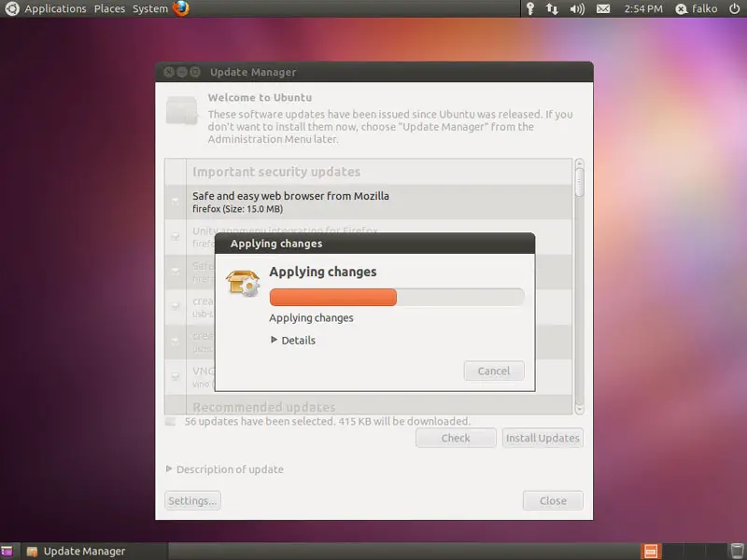This screenshot has width=747, height=560.
Task: Click the show desktop icon in bottom panel
Action: (7, 552)
